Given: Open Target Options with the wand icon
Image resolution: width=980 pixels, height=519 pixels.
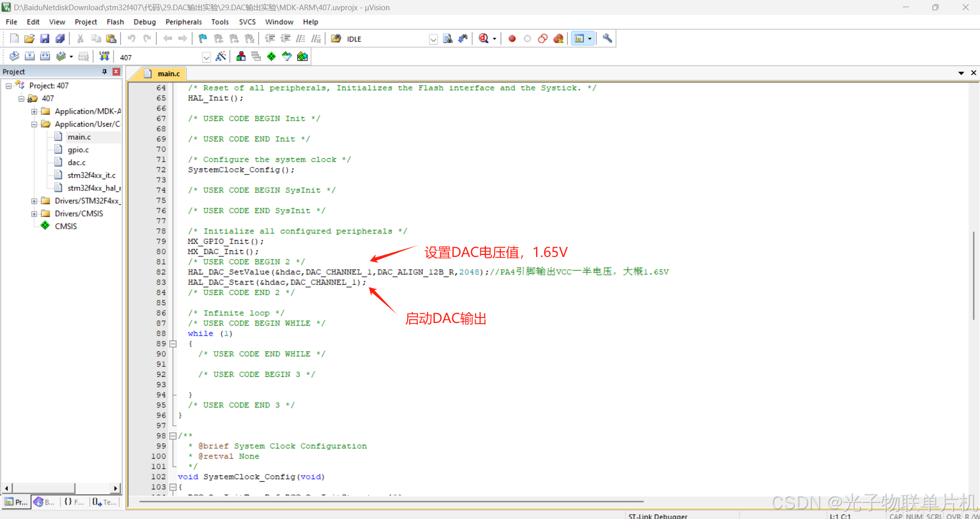Looking at the screenshot, I should [x=221, y=56].
